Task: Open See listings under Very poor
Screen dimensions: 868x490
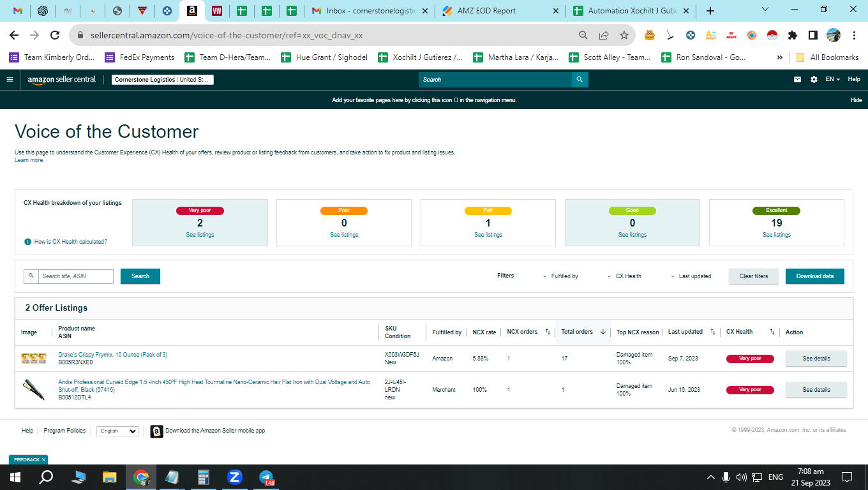Action: click(200, 235)
